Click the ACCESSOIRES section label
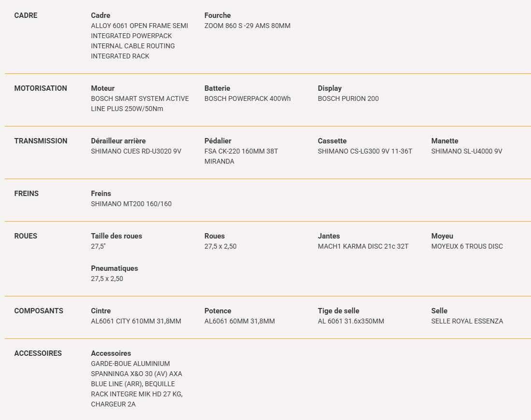This screenshot has height=420, width=531. tap(38, 353)
